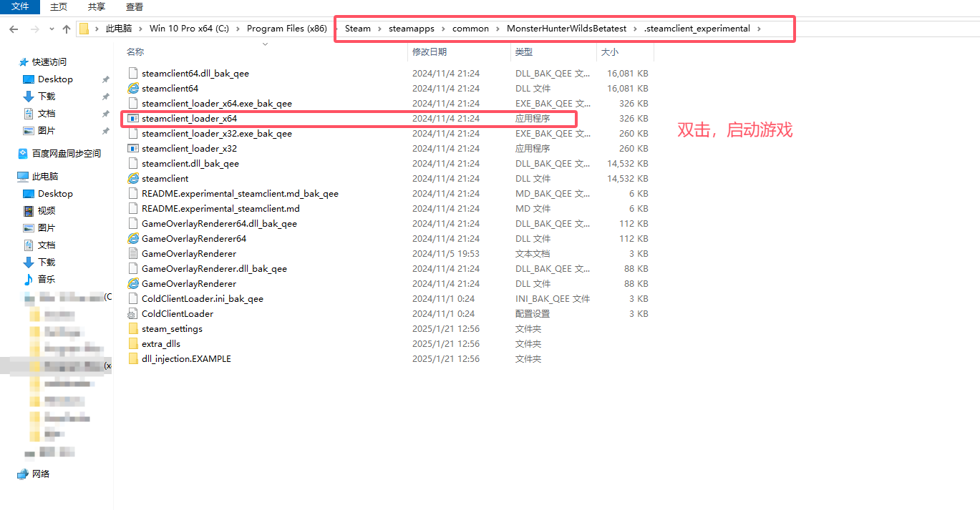
Task: Click the steamclient_loader_x32 application icon
Action: point(133,149)
